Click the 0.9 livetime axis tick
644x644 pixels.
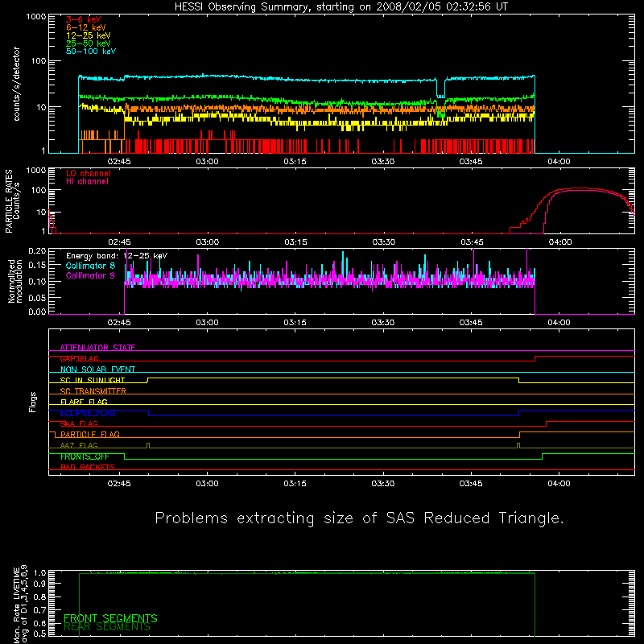pyautogui.click(x=39, y=583)
